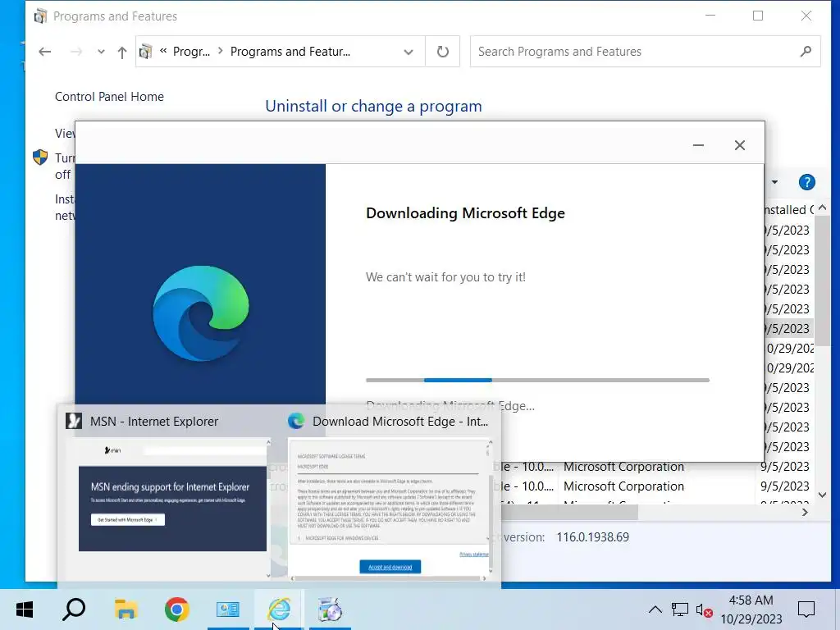This screenshot has height=630, width=840.
Task: Click the 'Installed On' column header
Action: [788, 209]
